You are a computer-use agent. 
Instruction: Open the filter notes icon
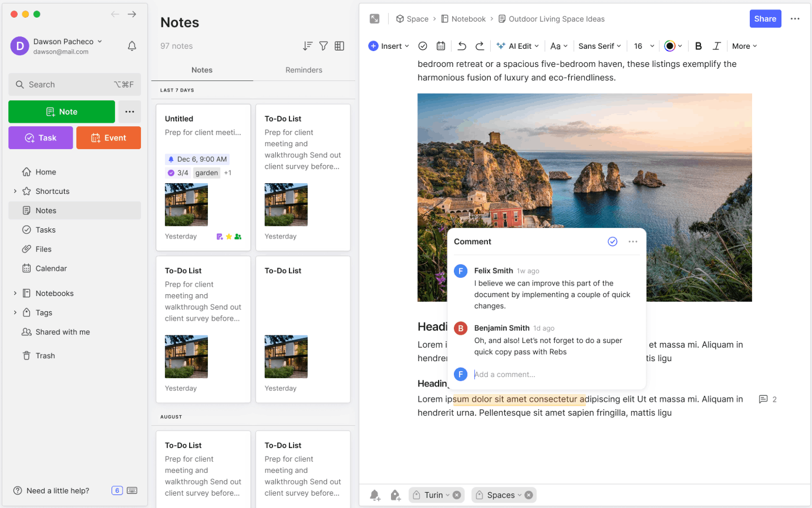coord(323,45)
